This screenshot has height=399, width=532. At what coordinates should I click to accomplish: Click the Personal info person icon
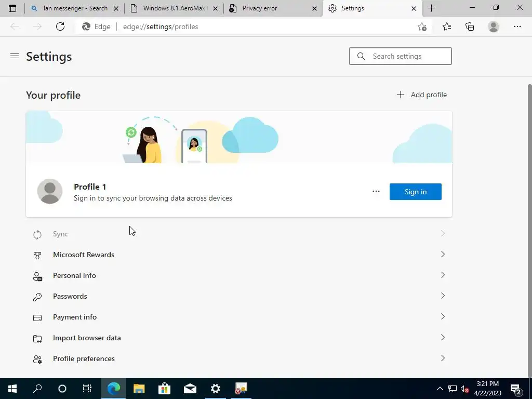coord(37,276)
